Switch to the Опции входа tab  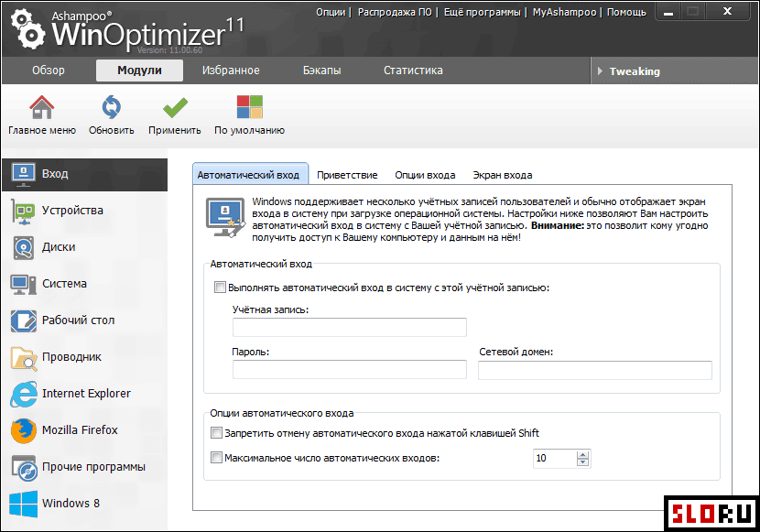(x=425, y=175)
